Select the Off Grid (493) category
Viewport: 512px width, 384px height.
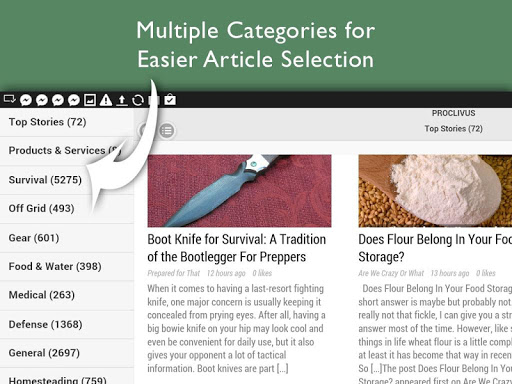pos(67,209)
